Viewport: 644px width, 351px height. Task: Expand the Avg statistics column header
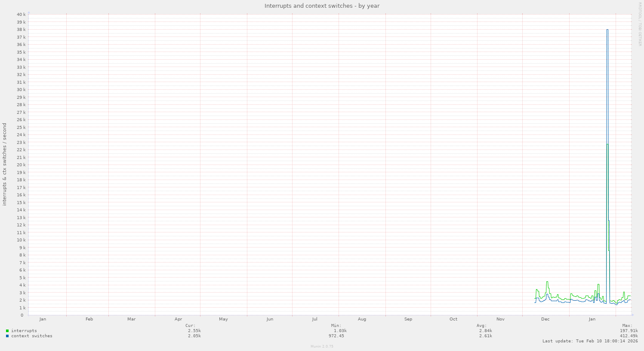pos(481,325)
